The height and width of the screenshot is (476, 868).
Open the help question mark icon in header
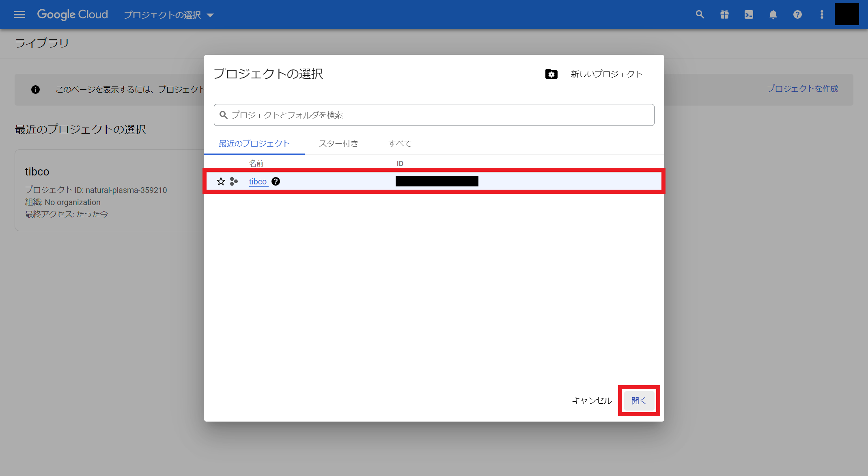[797, 15]
